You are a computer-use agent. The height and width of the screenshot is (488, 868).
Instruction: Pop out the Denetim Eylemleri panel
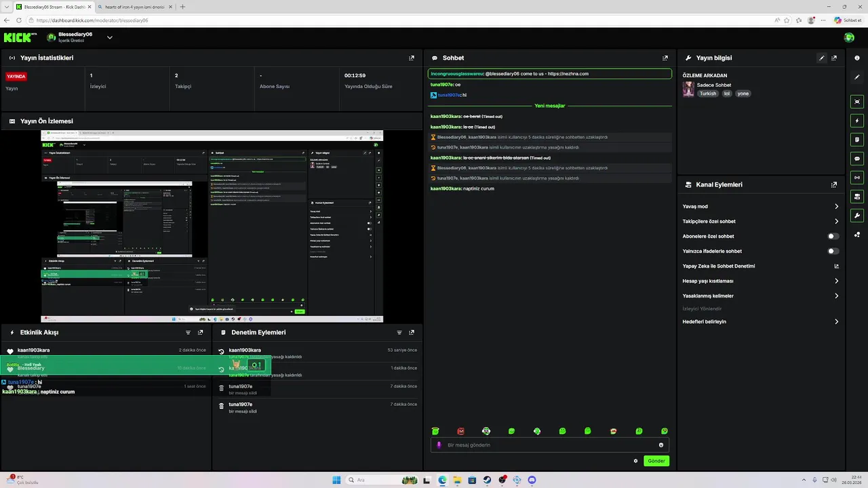coord(412,333)
